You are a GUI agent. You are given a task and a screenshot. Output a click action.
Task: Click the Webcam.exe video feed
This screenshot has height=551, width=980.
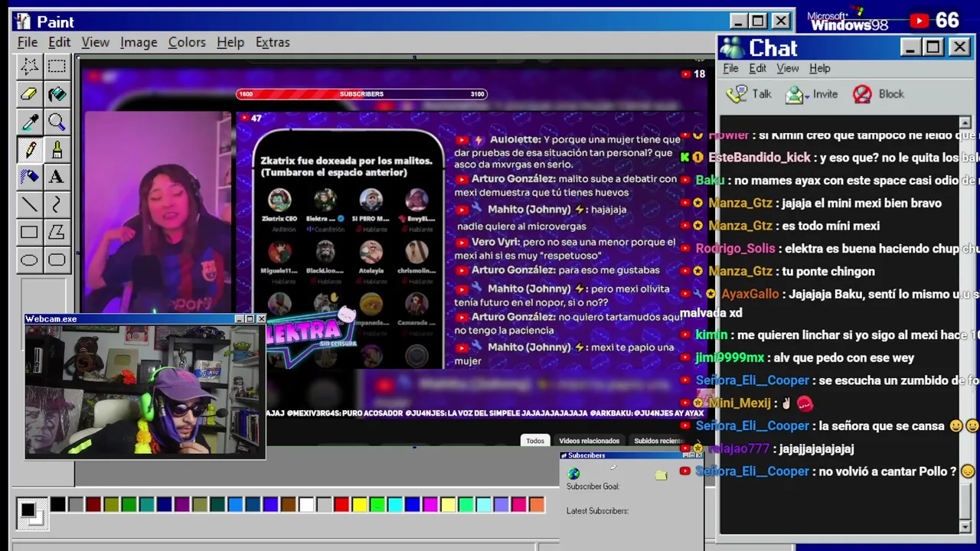click(x=145, y=390)
